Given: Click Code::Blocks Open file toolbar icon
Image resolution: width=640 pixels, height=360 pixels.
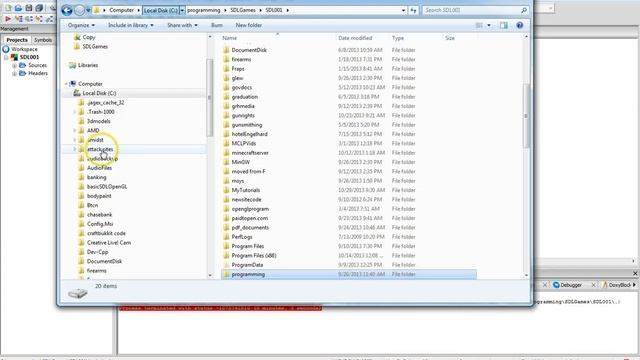Looking at the screenshot, I should [18, 8].
